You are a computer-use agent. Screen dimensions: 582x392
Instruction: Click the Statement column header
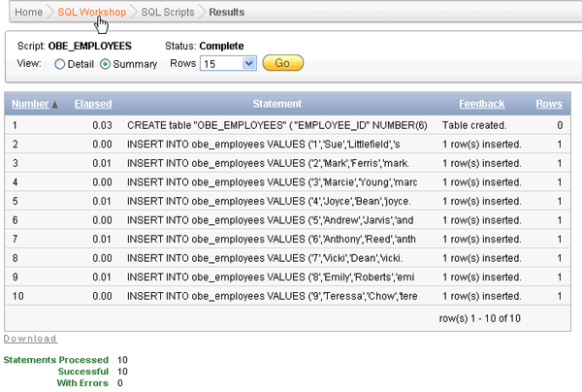pyautogui.click(x=276, y=104)
